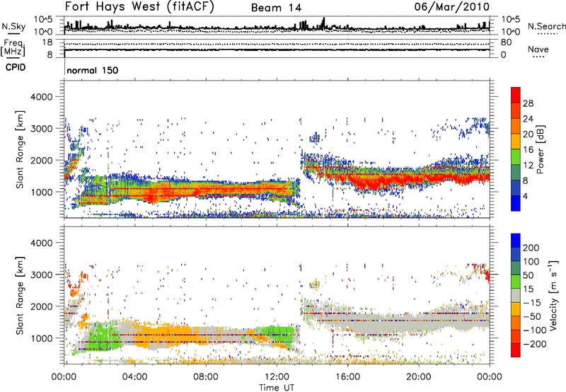Click "3000" on the velocity panel axis

coord(41,275)
